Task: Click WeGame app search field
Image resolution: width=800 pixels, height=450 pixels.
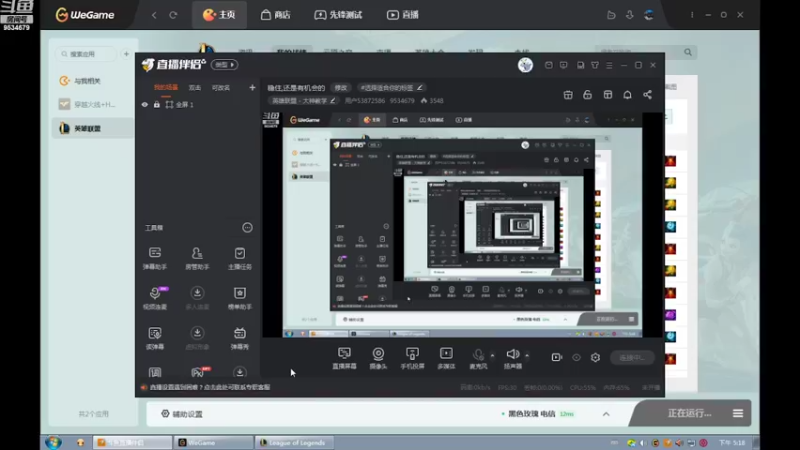Action: coord(86,54)
